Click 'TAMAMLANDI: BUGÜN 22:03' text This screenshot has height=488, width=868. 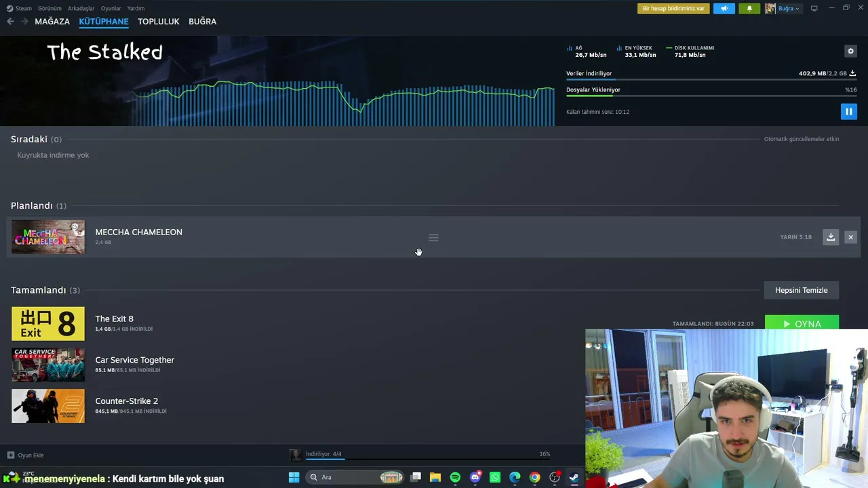click(x=713, y=324)
